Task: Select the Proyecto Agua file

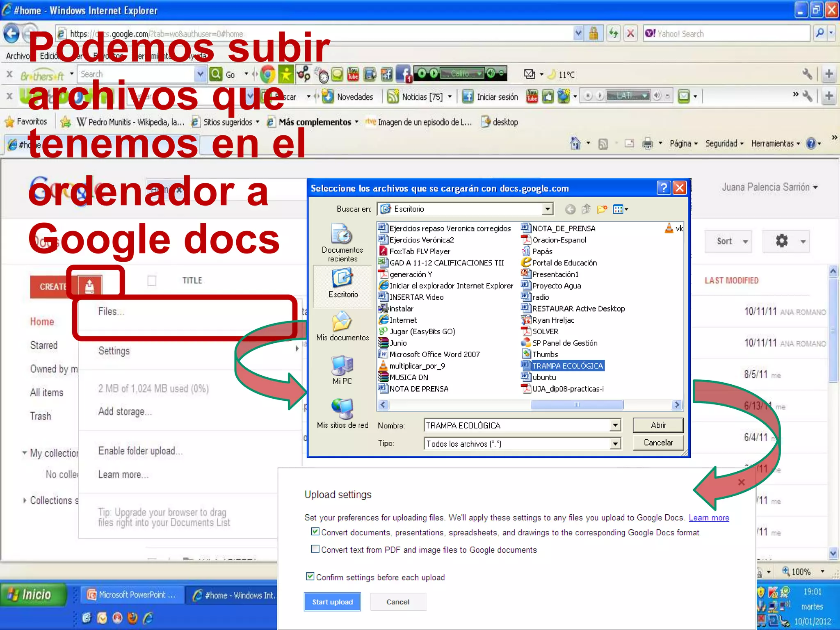Action: coord(551,285)
